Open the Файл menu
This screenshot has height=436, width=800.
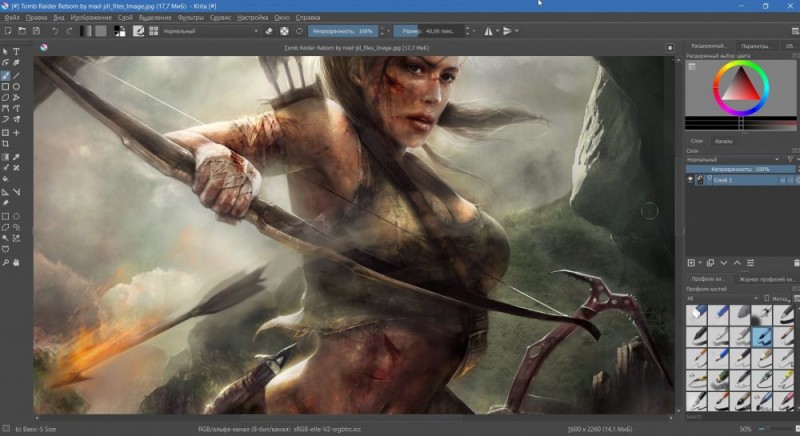click(x=12, y=17)
